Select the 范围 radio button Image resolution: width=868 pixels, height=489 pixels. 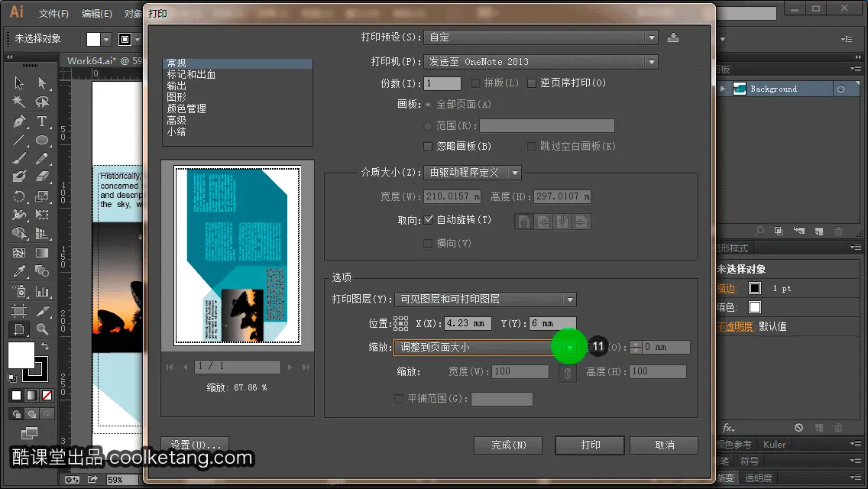tap(428, 126)
